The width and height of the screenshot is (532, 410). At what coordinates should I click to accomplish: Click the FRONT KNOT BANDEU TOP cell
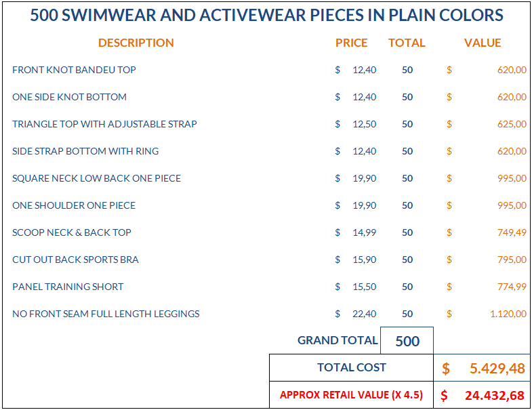[74, 70]
